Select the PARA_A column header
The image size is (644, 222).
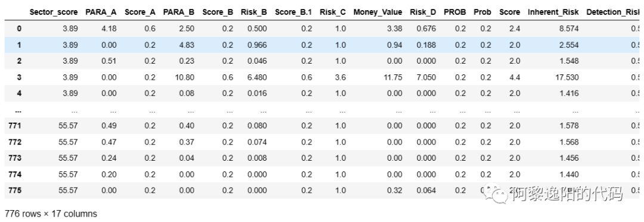(101, 12)
